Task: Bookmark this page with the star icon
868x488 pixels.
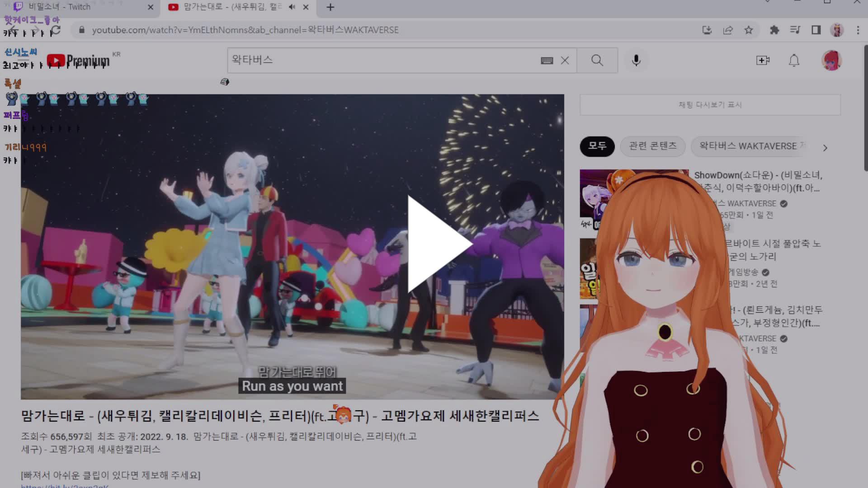Action: (x=749, y=30)
